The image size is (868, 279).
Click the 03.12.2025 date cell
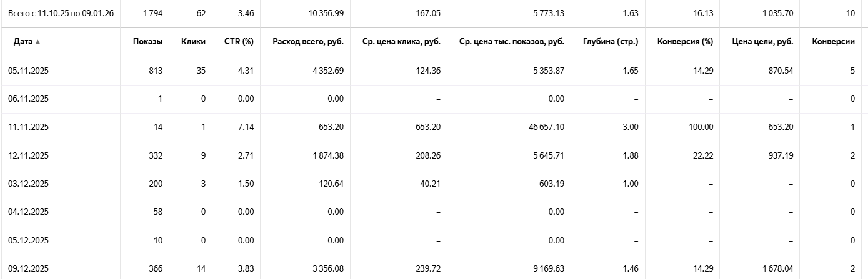[28, 184]
